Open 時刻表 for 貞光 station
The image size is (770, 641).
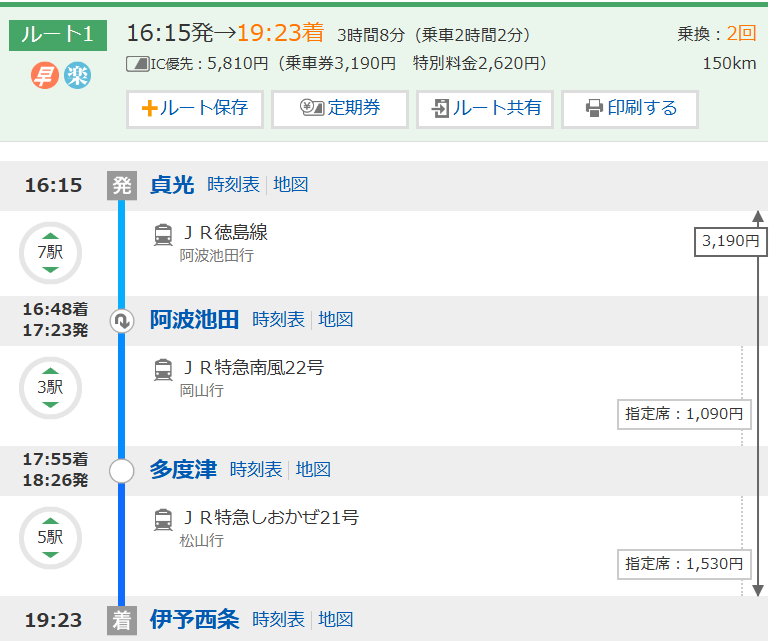233,185
